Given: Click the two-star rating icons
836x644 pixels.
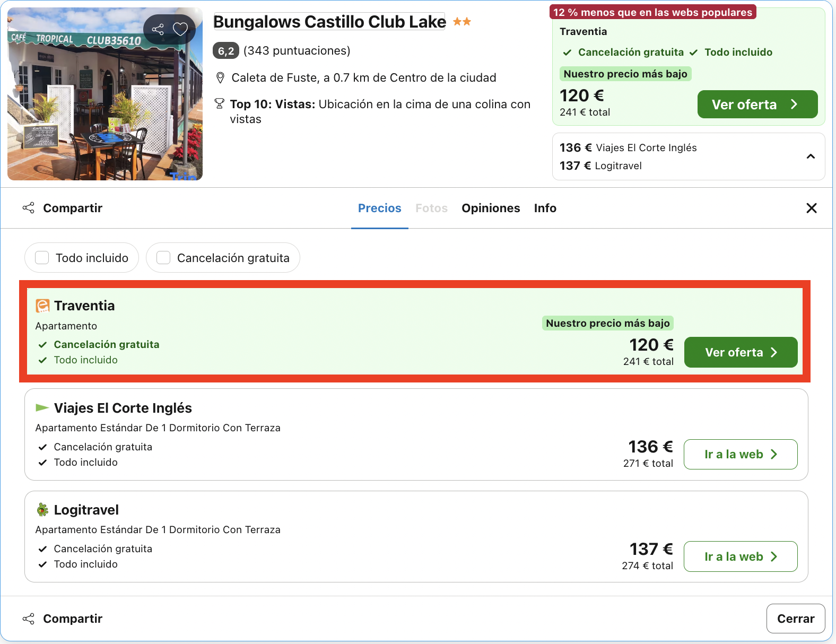Looking at the screenshot, I should [462, 22].
